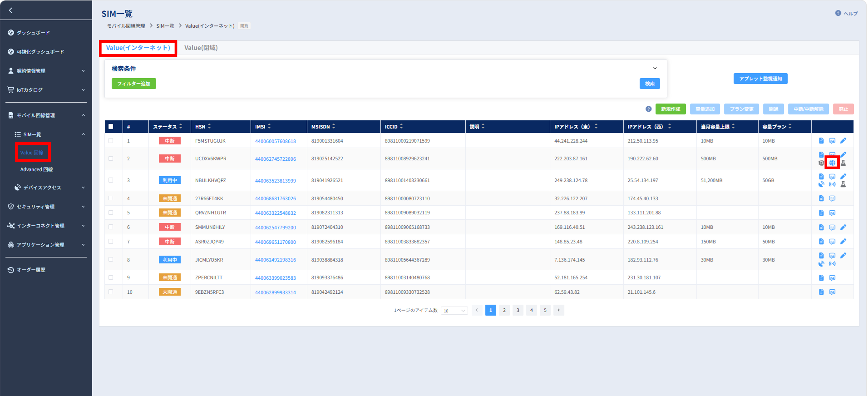The height and width of the screenshot is (396, 868).
Task: Click the satellite dish icon in row 8
Action: pos(821,264)
